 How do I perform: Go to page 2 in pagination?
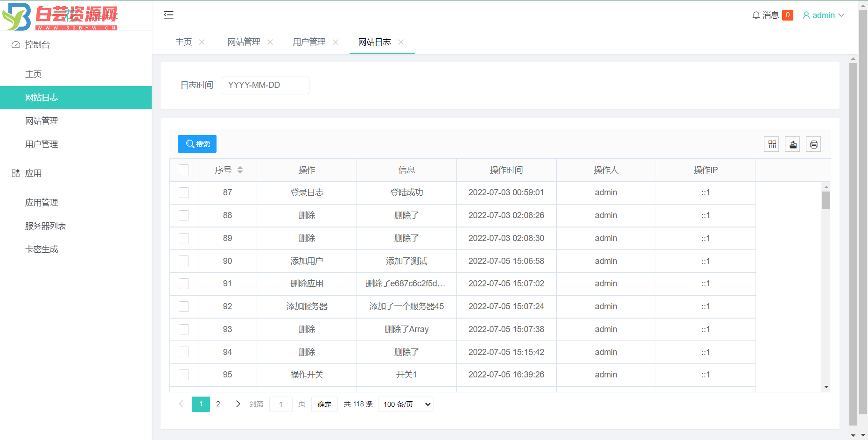218,404
